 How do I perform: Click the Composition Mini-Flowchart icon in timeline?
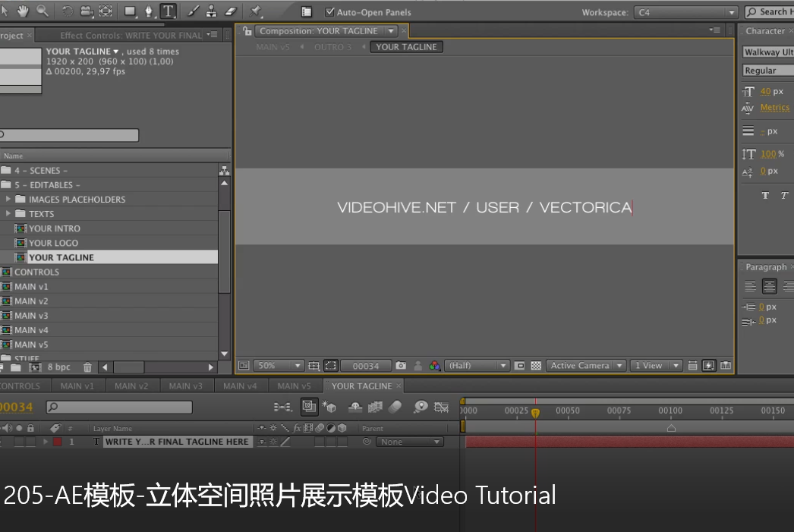click(282, 407)
